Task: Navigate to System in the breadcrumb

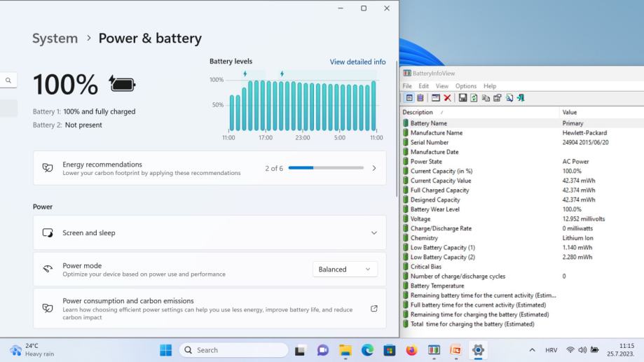Action: tap(55, 39)
